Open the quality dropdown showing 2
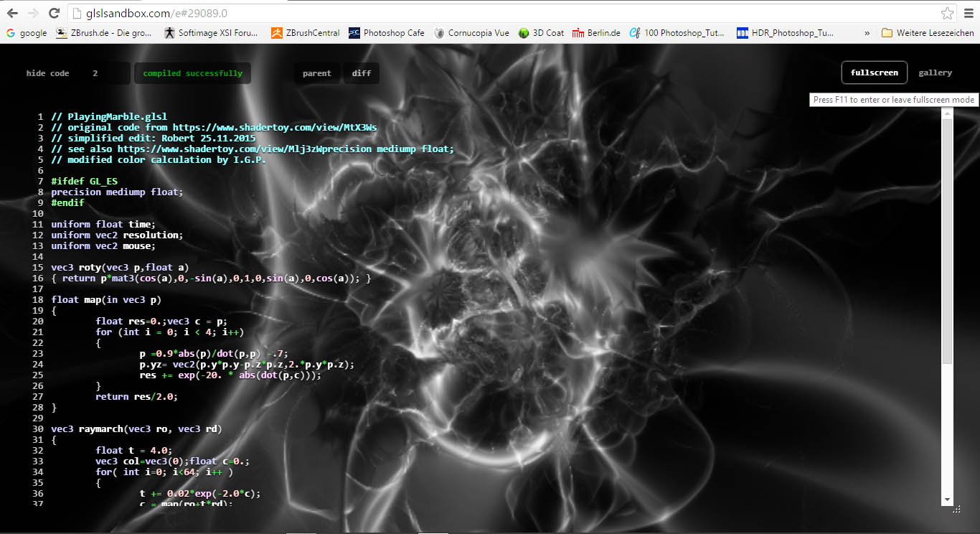This screenshot has width=980, height=534. click(x=106, y=73)
